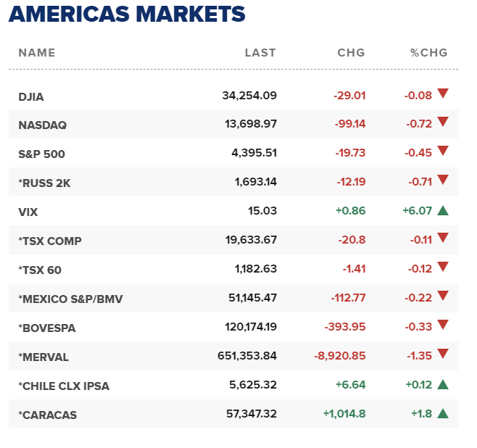Viewport: 477px width, 448px height.
Task: Open the DJIA index link
Action: (31, 96)
